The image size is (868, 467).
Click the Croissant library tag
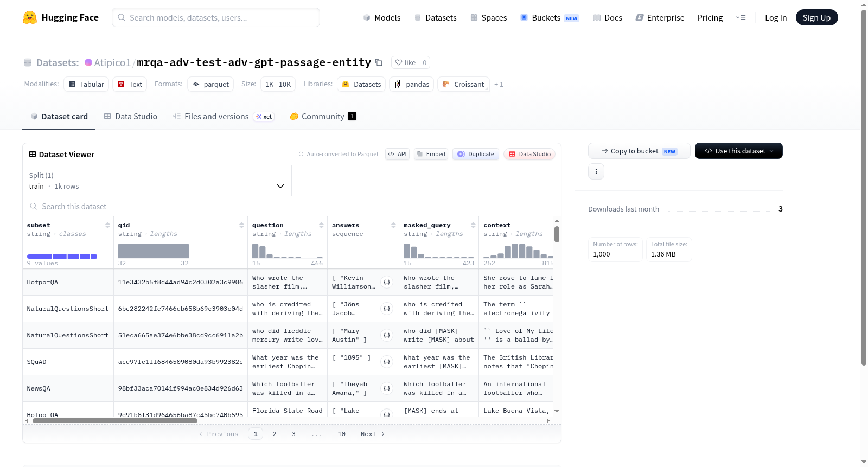click(463, 84)
